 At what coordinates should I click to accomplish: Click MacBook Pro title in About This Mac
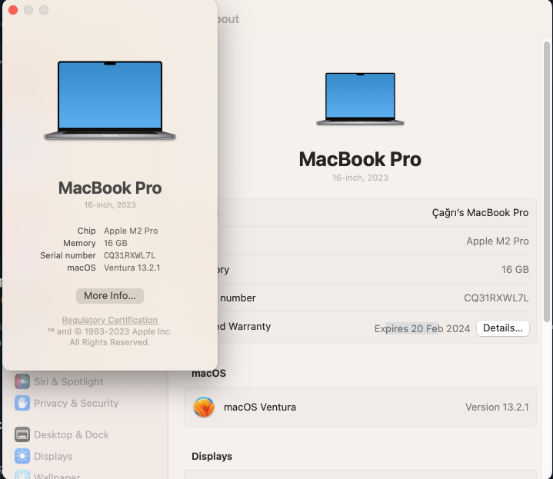[x=110, y=188]
